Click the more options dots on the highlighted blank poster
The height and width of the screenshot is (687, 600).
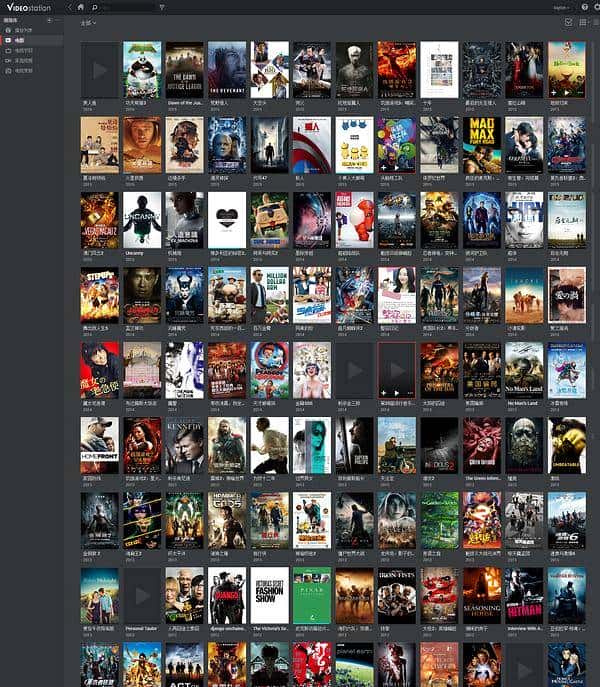pyautogui.click(x=410, y=393)
